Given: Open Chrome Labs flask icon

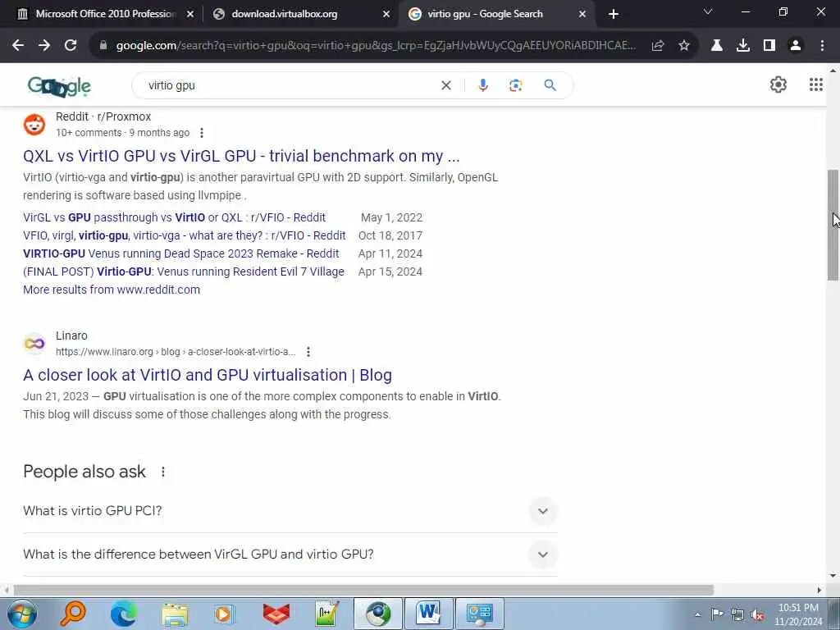Looking at the screenshot, I should pyautogui.click(x=717, y=46).
